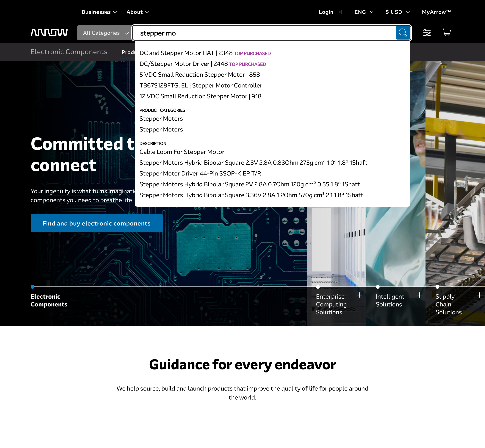The width and height of the screenshot is (485, 448).
Task: Open the About menu
Action: (x=137, y=12)
